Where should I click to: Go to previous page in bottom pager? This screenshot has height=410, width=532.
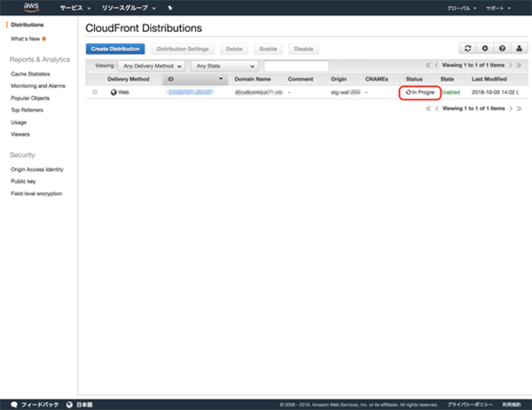[x=437, y=108]
